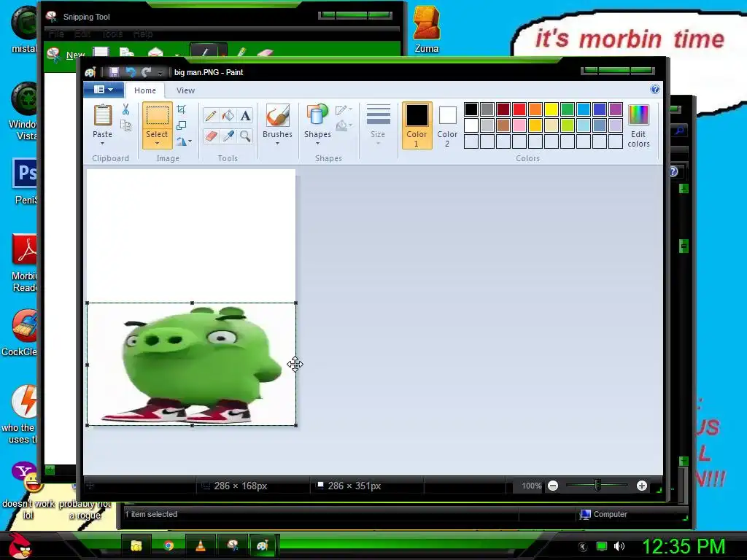Open the Resize and skew tool
747x560 pixels.
[x=181, y=125]
